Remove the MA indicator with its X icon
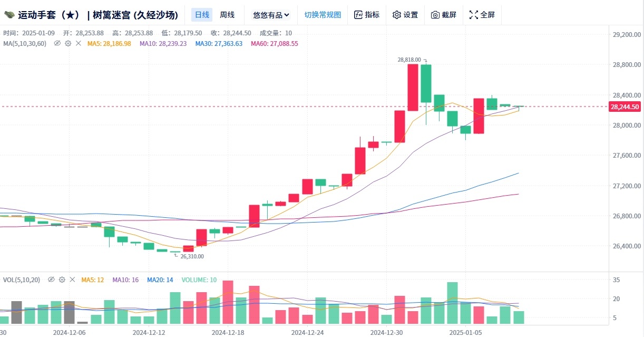Image resolution: width=644 pixels, height=337 pixels. tap(79, 43)
